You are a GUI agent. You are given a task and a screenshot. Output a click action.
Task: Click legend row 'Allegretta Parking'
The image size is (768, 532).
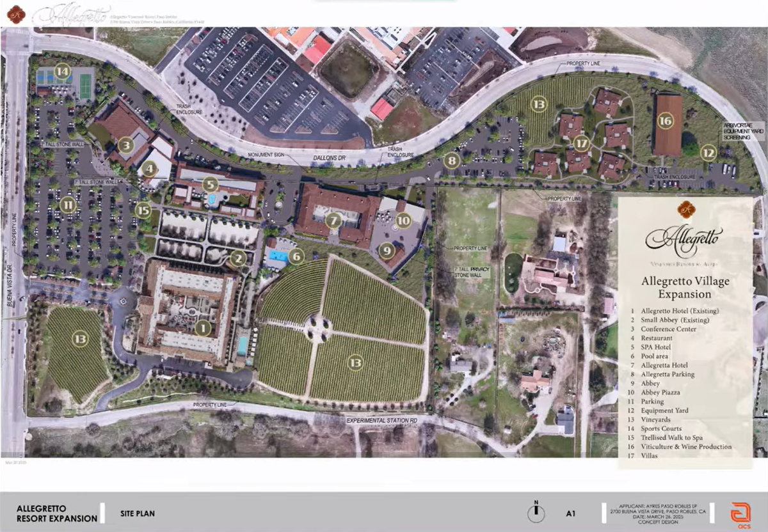[x=662, y=374]
